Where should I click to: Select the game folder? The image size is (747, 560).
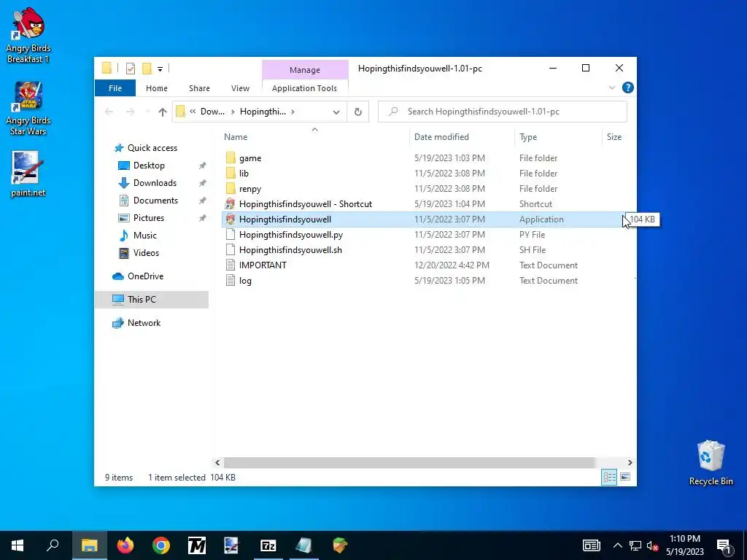pyautogui.click(x=250, y=158)
